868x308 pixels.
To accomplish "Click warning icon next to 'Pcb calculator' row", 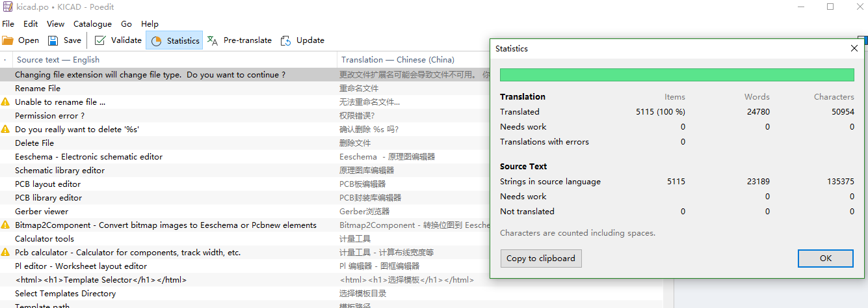I will click(x=6, y=253).
